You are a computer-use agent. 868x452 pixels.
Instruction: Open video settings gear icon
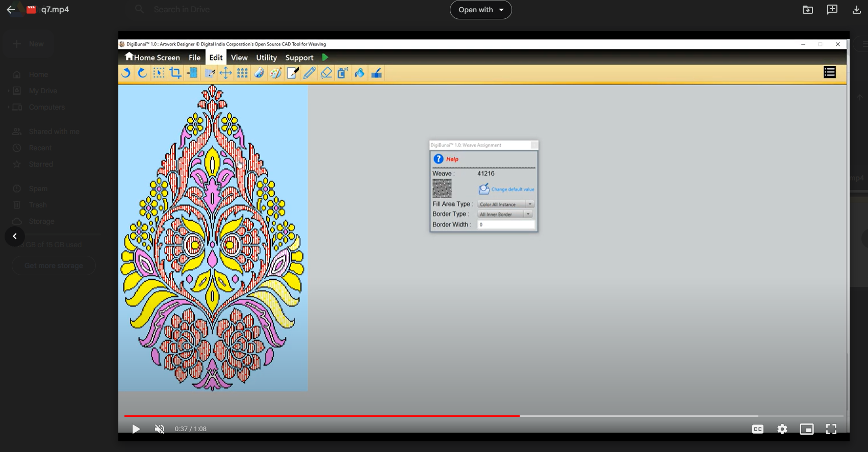782,429
